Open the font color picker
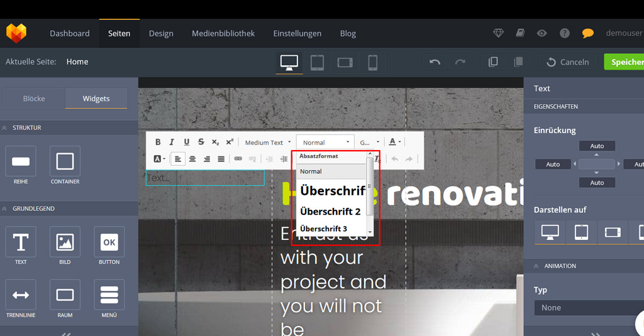Screen dimensions: 644x336 tap(394, 143)
